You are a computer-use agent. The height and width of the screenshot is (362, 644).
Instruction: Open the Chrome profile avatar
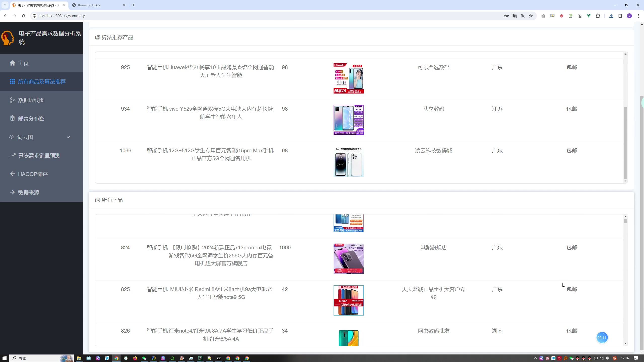tap(629, 16)
